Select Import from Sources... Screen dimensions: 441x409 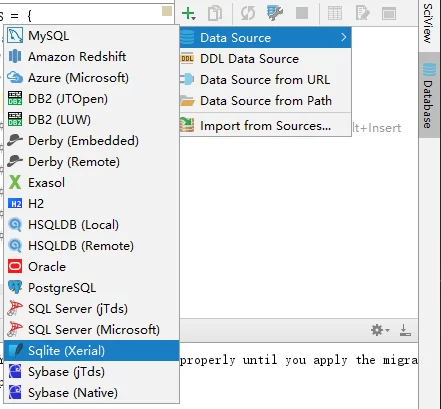pyautogui.click(x=265, y=126)
